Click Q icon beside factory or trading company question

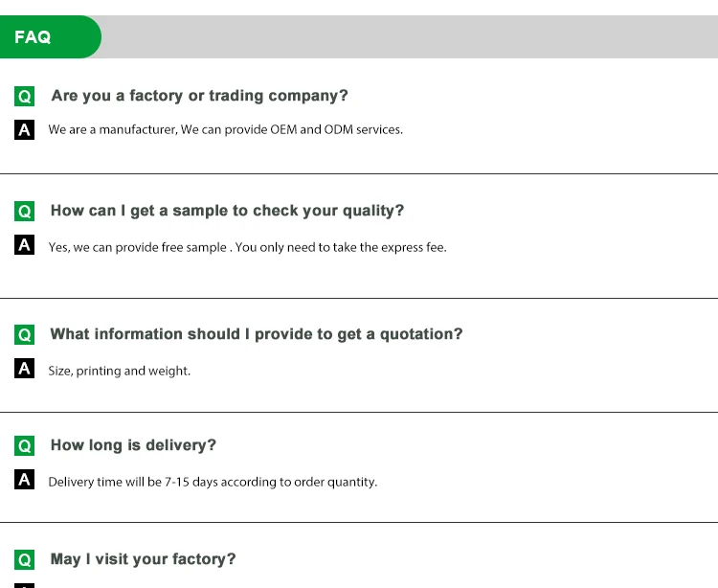25,97
